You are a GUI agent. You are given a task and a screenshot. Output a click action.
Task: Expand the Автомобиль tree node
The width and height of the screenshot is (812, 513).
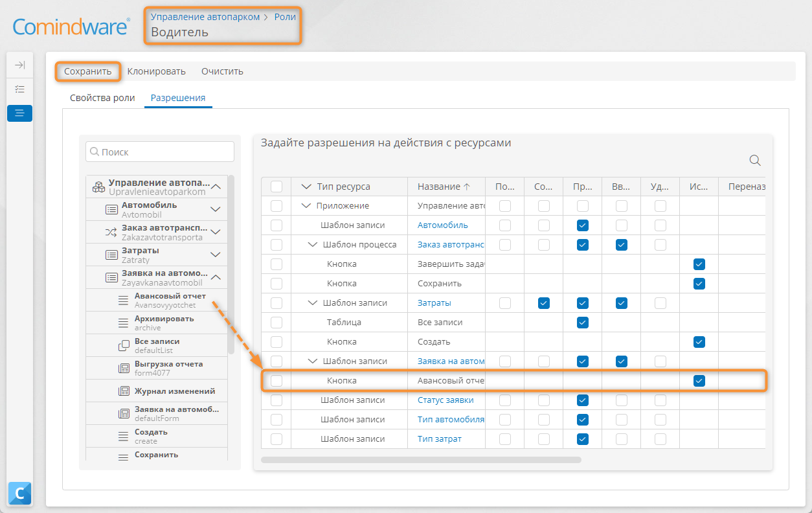tap(216, 209)
